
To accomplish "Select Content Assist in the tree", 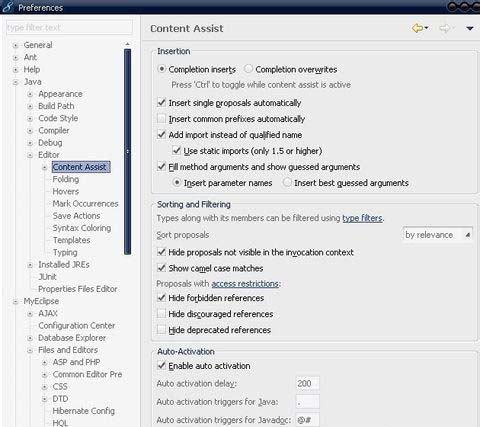I will tap(80, 167).
